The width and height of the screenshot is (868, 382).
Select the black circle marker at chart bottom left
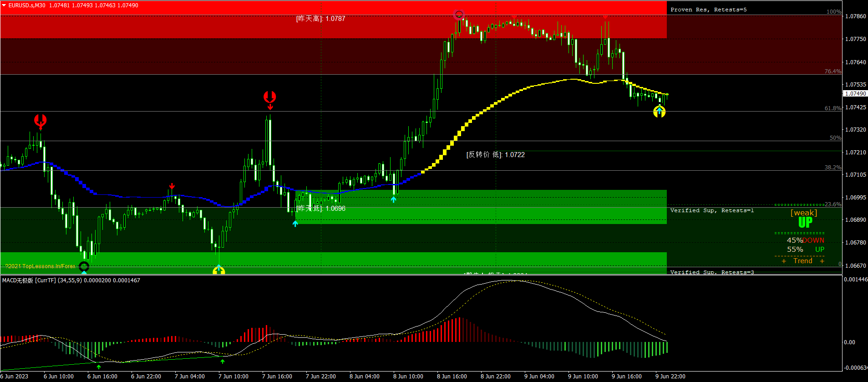[x=84, y=266]
